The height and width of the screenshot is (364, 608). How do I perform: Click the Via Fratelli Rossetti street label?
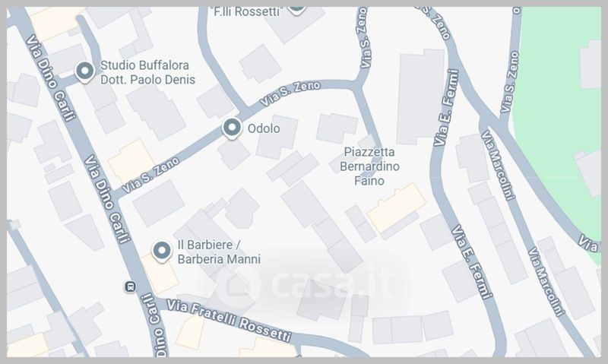point(229,320)
